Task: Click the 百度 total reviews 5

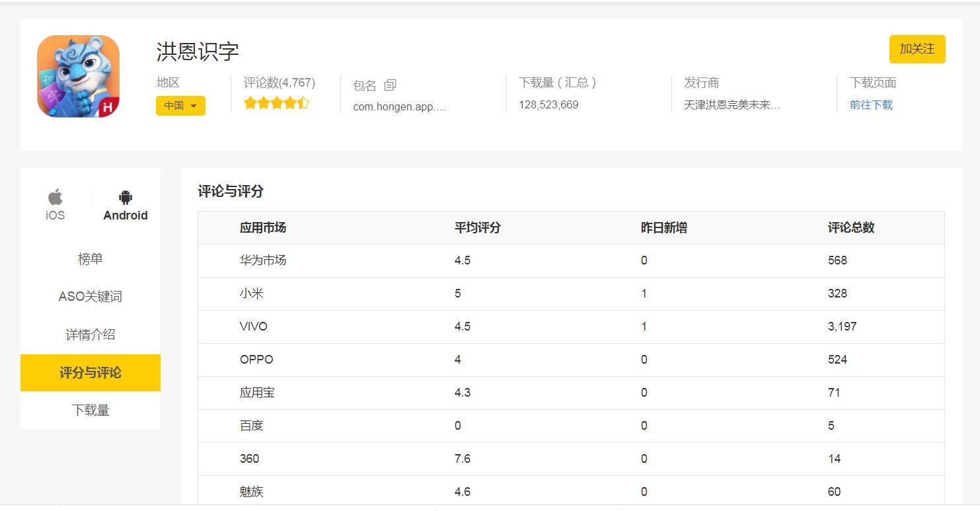Action: tap(831, 426)
